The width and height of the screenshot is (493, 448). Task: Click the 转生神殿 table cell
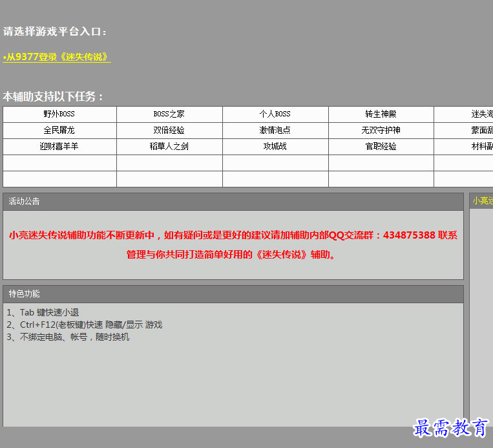tap(381, 114)
